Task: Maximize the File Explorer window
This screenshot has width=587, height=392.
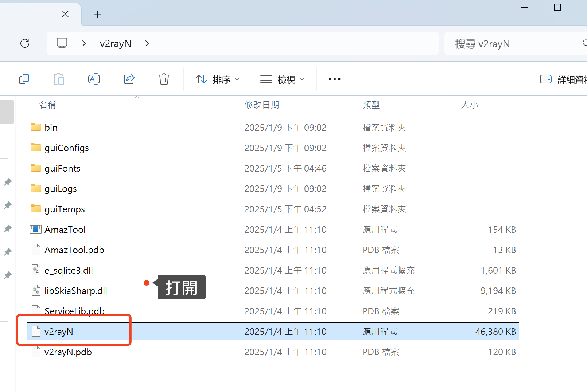Action: (557, 7)
